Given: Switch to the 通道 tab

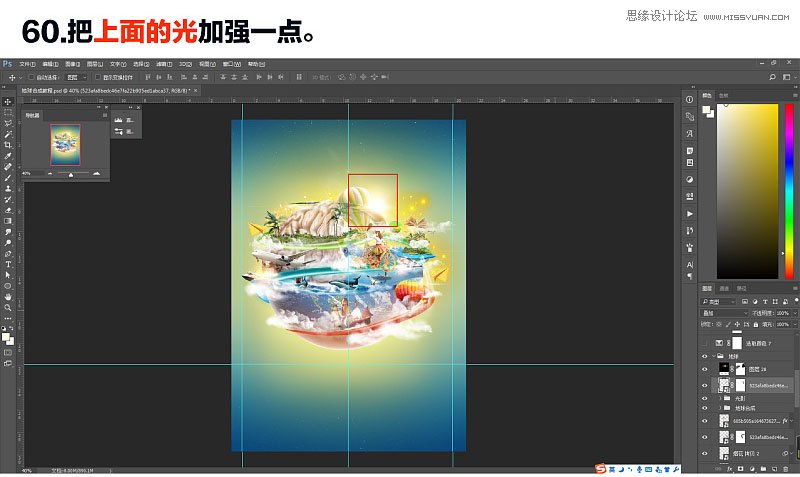Looking at the screenshot, I should pyautogui.click(x=724, y=289).
